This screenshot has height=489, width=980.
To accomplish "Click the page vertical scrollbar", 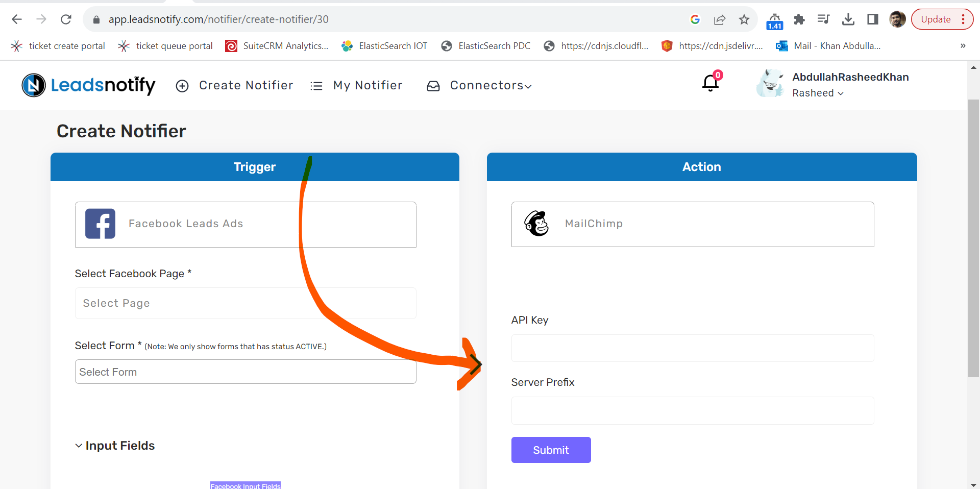I will coord(973,238).
